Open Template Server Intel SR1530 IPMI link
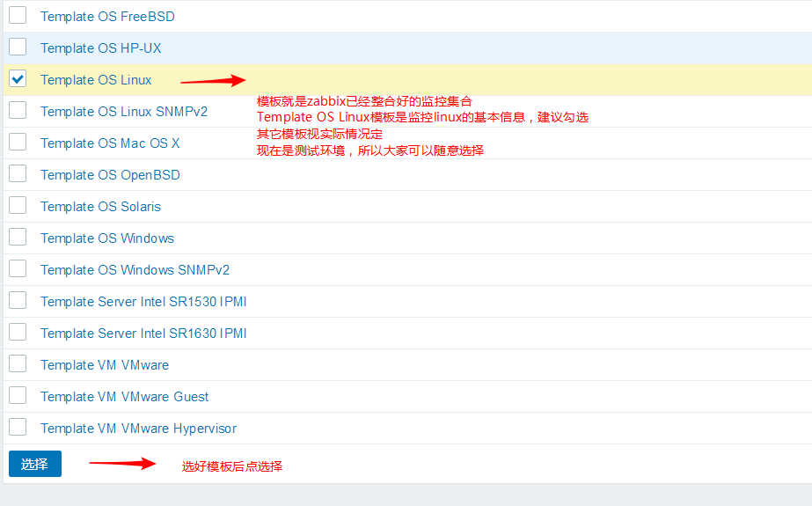This screenshot has width=812, height=506. [144, 302]
